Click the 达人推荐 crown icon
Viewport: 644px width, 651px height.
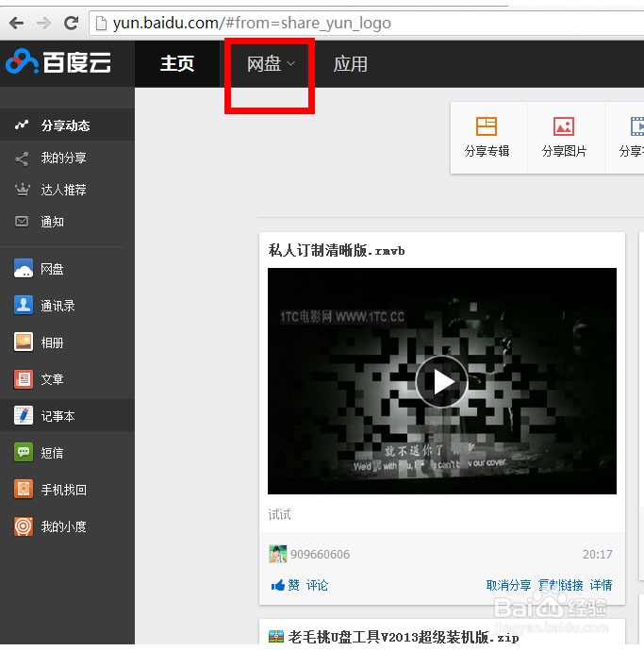click(x=22, y=190)
